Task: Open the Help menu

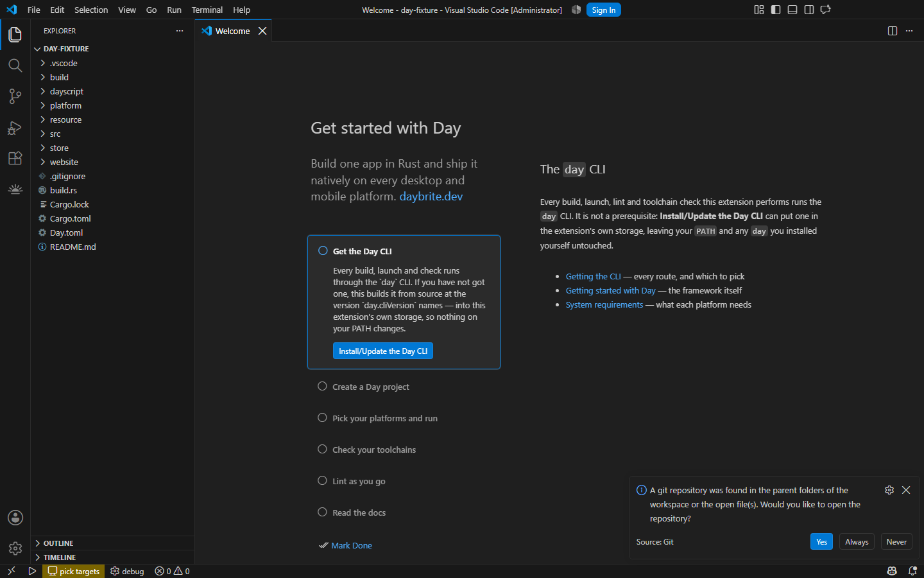Action: [x=241, y=10]
